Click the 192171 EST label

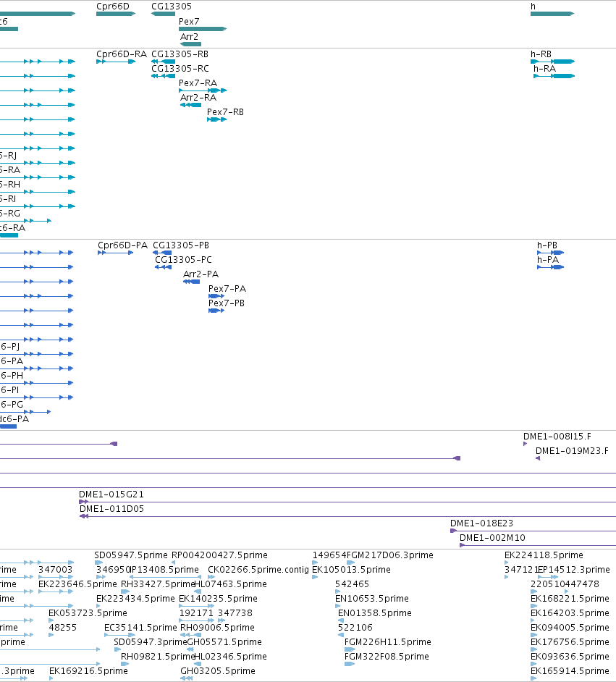[196, 612]
